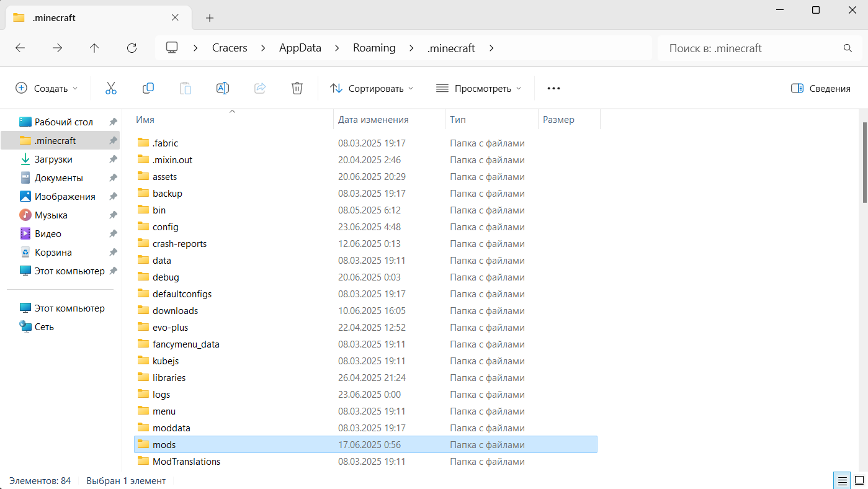
Task: Select the logs folder
Action: click(365, 394)
